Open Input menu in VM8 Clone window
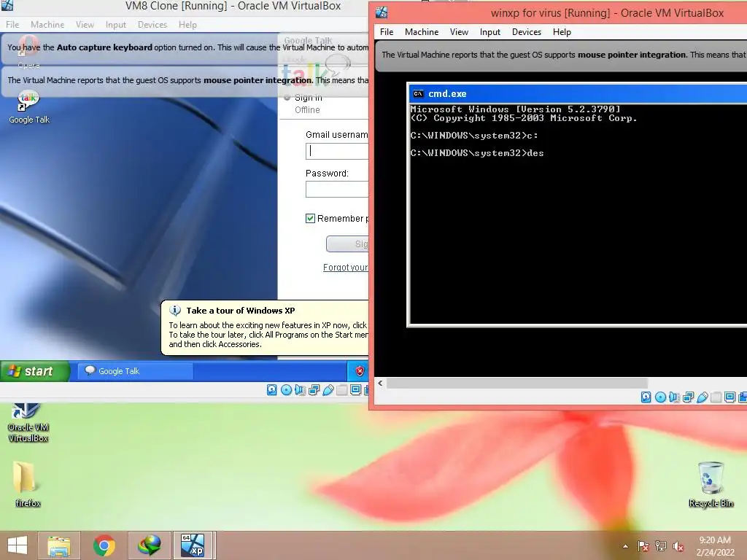Viewport: 747px width, 560px height. coord(116,24)
